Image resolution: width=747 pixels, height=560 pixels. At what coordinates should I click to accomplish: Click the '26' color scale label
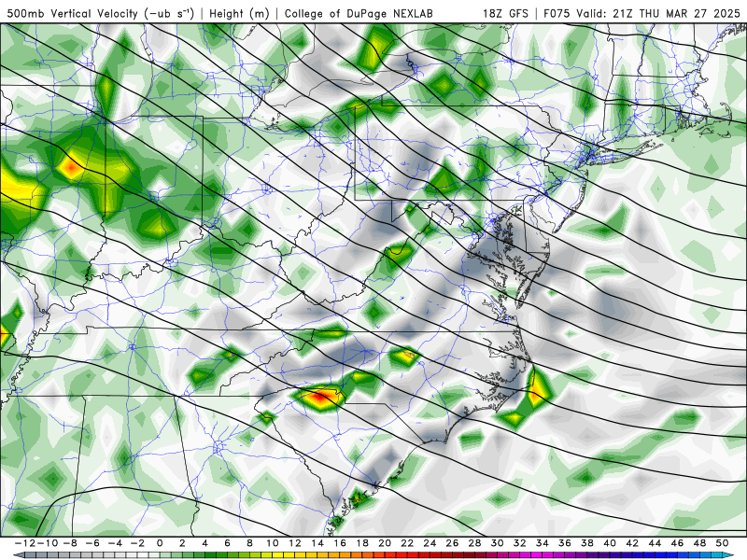tap(452, 543)
